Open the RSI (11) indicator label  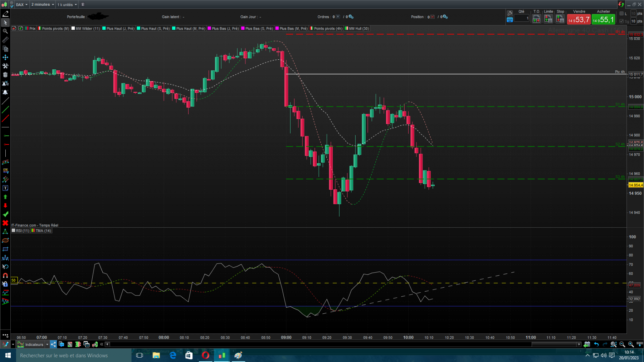[x=20, y=230]
